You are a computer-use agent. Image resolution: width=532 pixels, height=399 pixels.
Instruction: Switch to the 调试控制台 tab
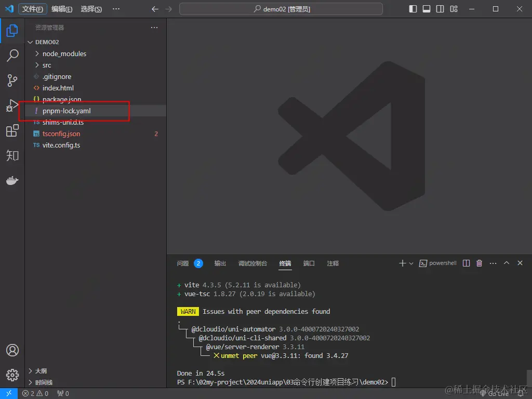[252, 263]
